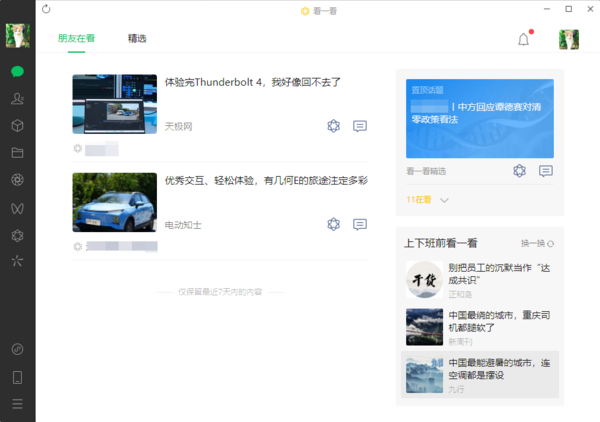Open the Chats section in sidebar
This screenshot has width=600, height=422.
17,72
